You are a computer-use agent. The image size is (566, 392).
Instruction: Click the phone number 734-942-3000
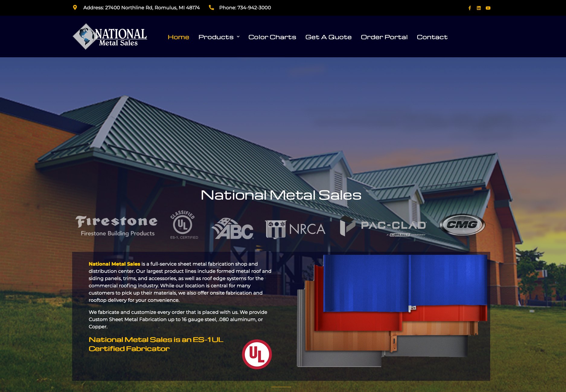click(245, 8)
